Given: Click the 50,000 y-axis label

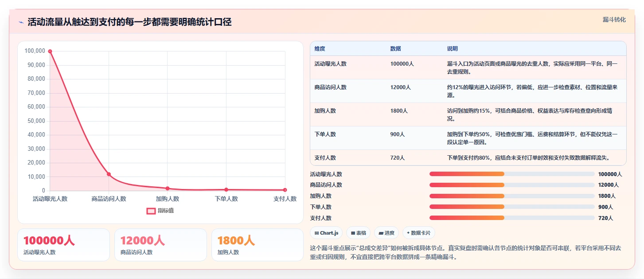Looking at the screenshot, I should click(x=36, y=121).
